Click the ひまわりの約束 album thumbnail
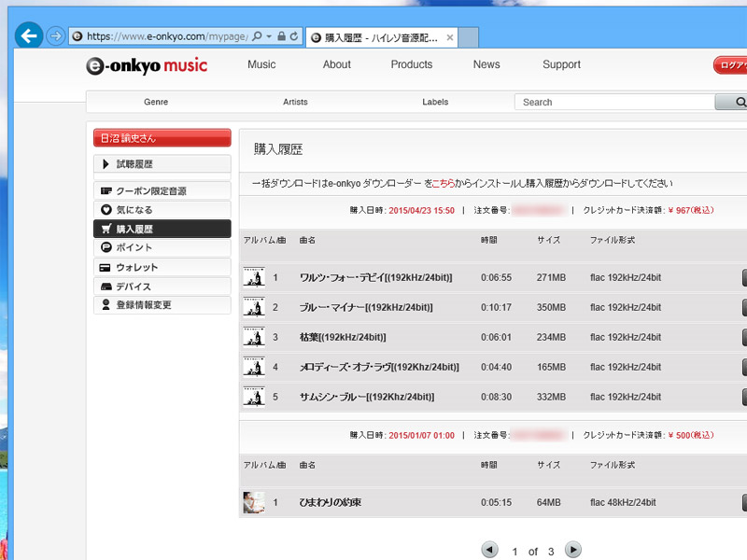The height and width of the screenshot is (560, 747). click(253, 502)
